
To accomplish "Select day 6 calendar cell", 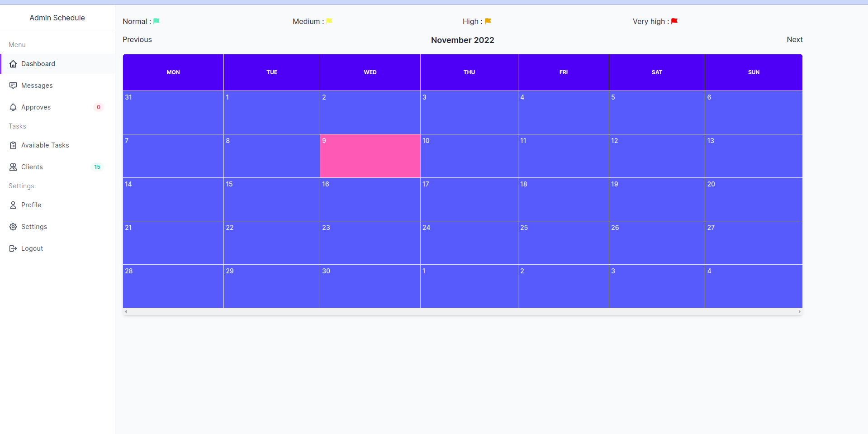I will pos(754,112).
